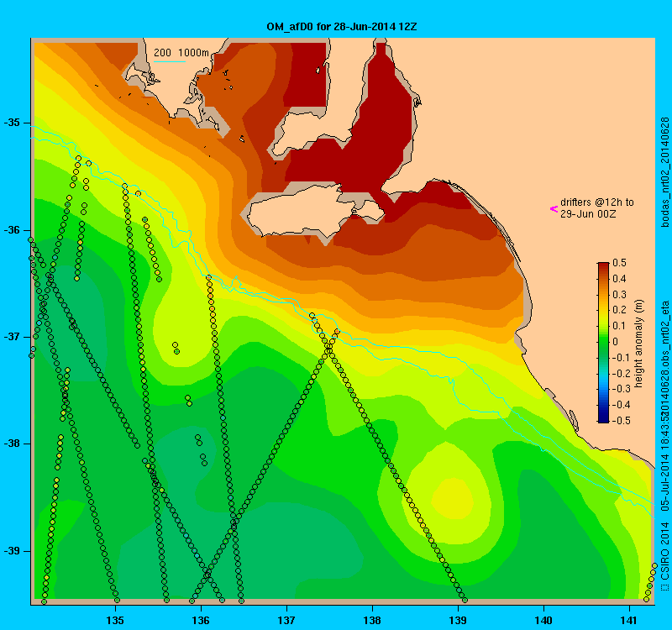Click the colorbar at the 0.5 dark red end
Viewport: 672px width, 630px height.
click(603, 265)
